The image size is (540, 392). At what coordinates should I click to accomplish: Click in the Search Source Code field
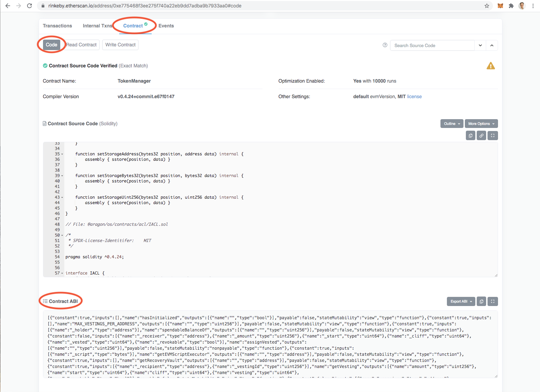432,45
